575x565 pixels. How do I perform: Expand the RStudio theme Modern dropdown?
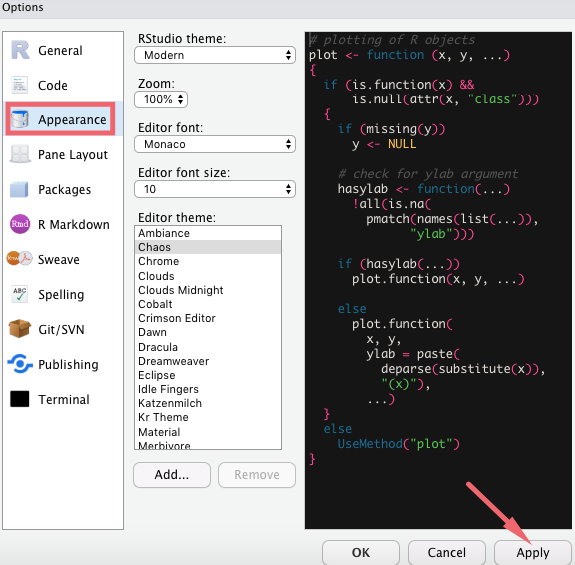click(x=215, y=55)
